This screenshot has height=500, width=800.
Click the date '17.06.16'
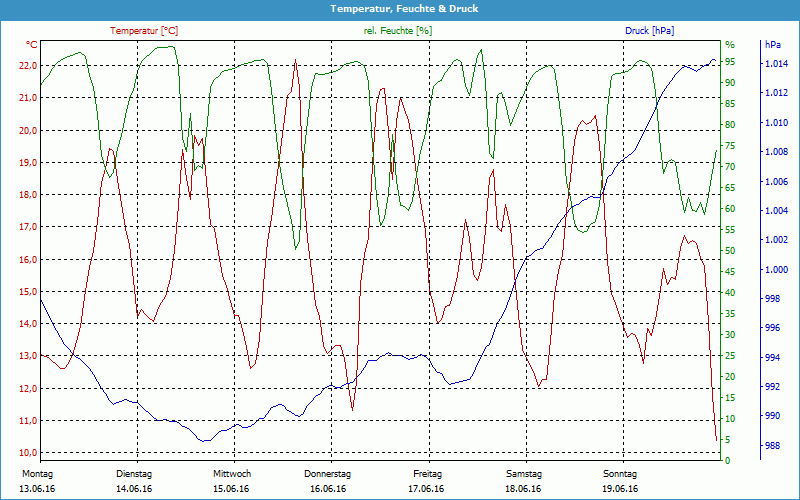coord(426,489)
